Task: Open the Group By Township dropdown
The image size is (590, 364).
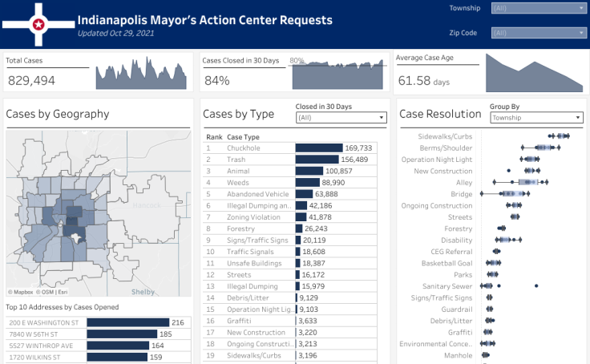Action: 535,118
